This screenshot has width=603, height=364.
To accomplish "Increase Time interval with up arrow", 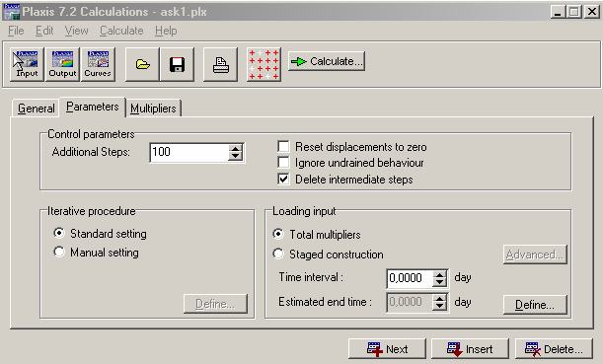I will (x=439, y=274).
